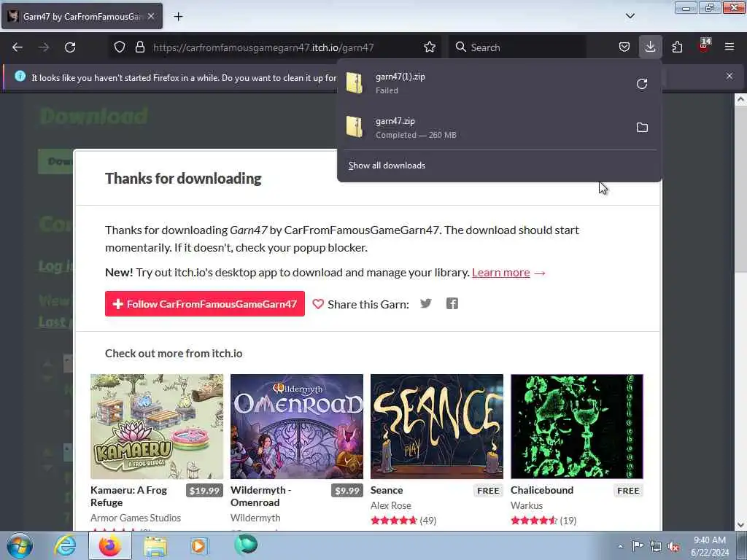Viewport: 747px width, 560px height.
Task: Dismiss the Firefox refresh notification bar
Action: point(729,76)
